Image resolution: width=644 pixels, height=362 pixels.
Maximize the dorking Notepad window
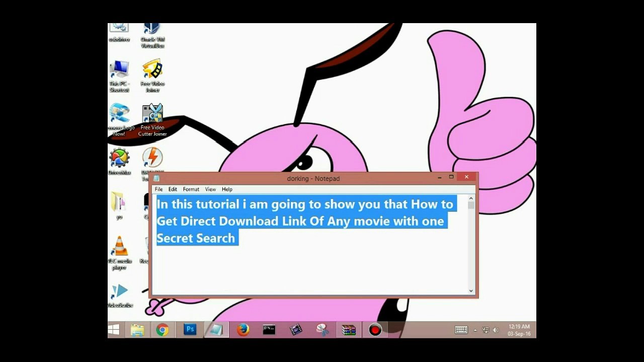click(x=451, y=177)
